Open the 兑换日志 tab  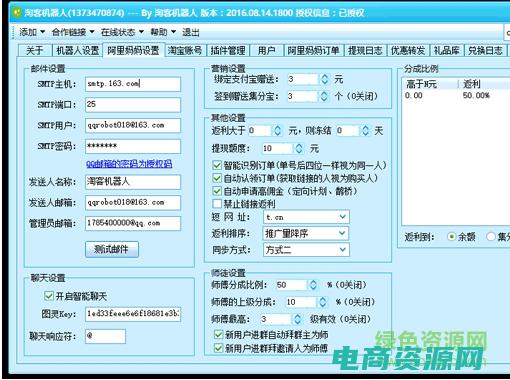pos(485,50)
